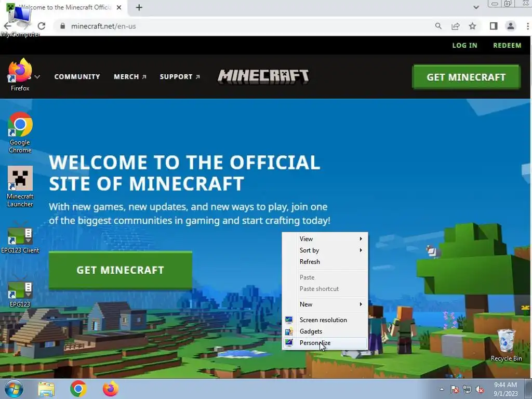532x399 pixels.
Task: Open the COMMUNITY nav link
Action: click(77, 77)
